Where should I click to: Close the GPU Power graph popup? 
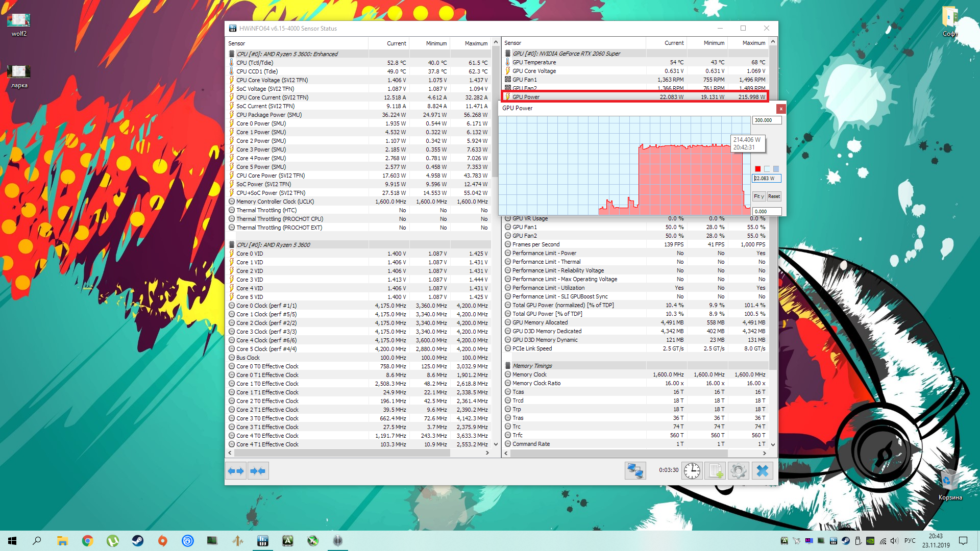coord(780,109)
